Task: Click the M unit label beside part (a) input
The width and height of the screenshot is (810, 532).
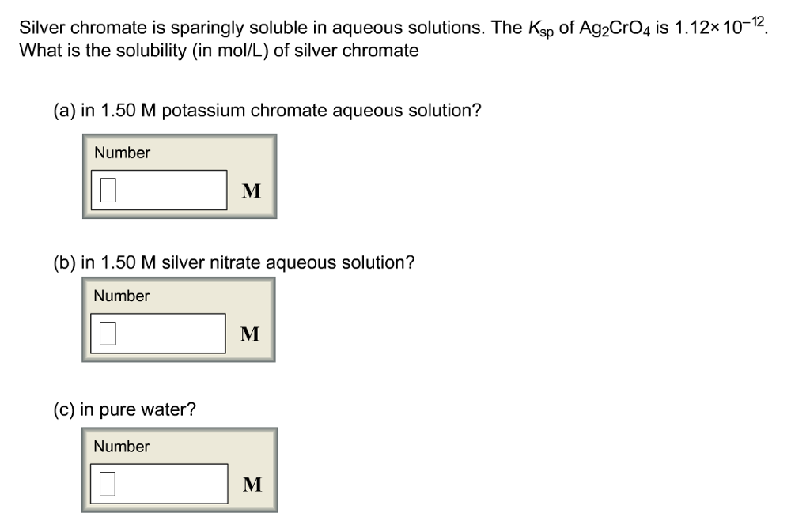Action: [x=250, y=189]
